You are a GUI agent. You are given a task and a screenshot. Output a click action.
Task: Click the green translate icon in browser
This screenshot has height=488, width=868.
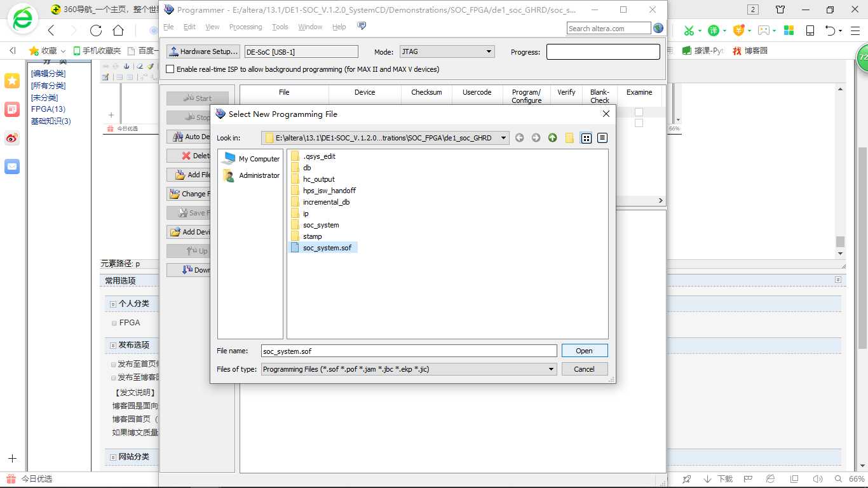[714, 30]
